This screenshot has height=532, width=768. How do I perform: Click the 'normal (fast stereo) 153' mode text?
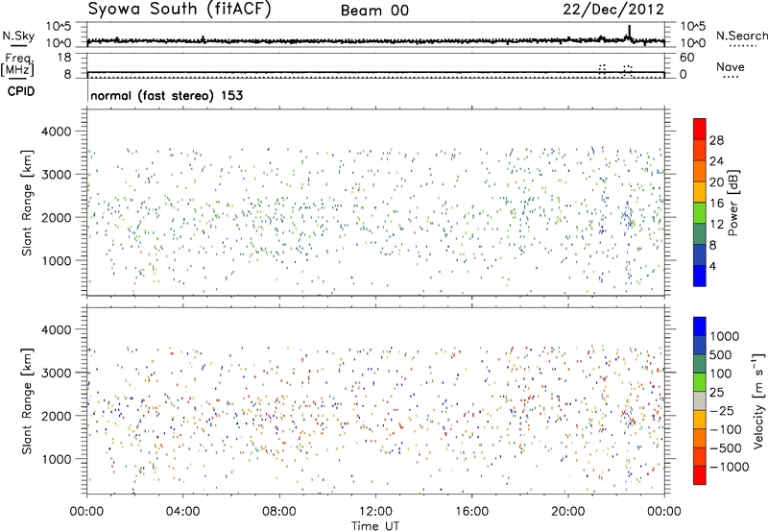pyautogui.click(x=166, y=95)
